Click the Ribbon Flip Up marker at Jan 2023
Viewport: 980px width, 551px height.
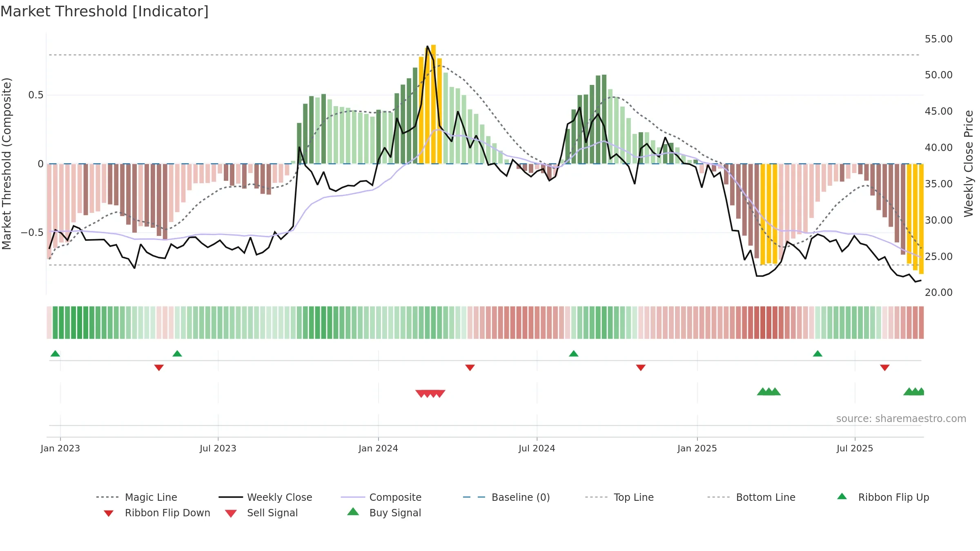[55, 353]
